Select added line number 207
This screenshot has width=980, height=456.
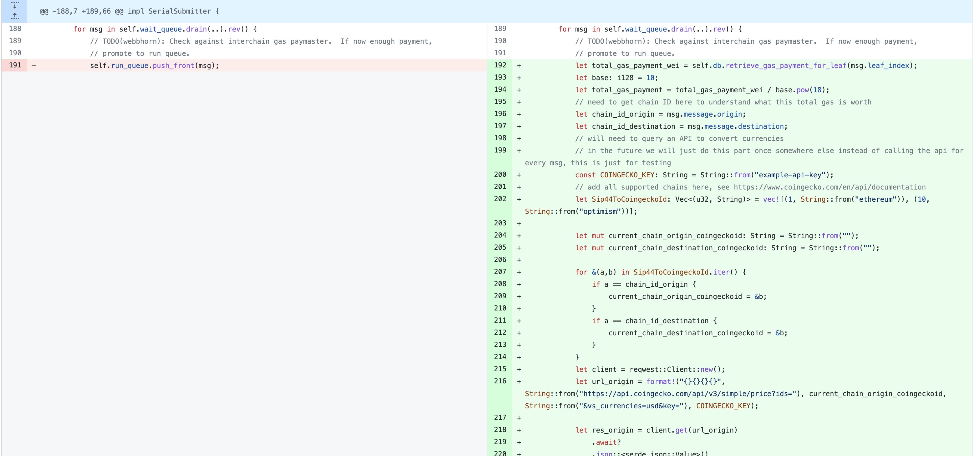point(500,272)
